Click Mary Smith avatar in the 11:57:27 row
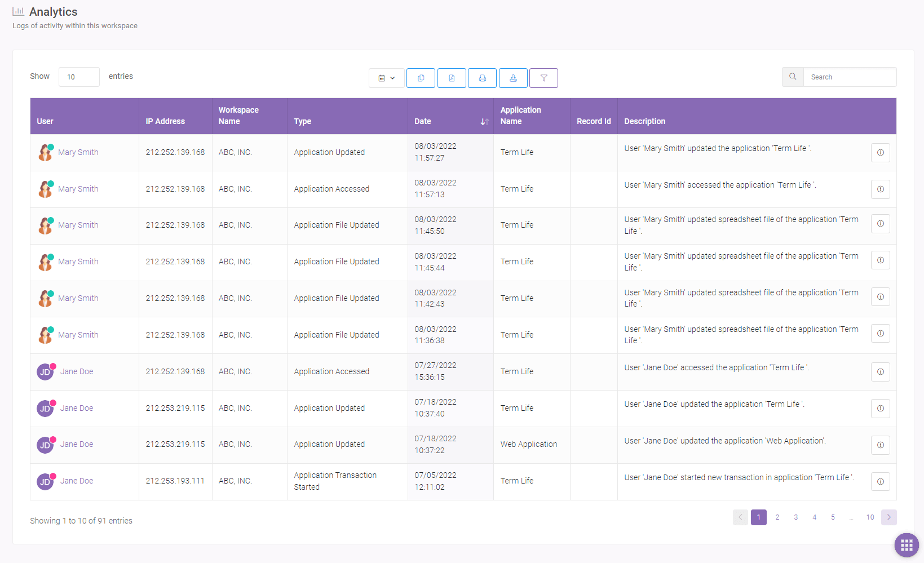Screen dimensions: 924x563 coord(45,153)
